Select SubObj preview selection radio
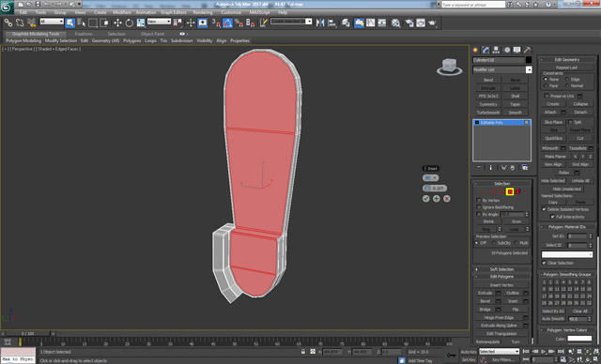 pos(494,243)
